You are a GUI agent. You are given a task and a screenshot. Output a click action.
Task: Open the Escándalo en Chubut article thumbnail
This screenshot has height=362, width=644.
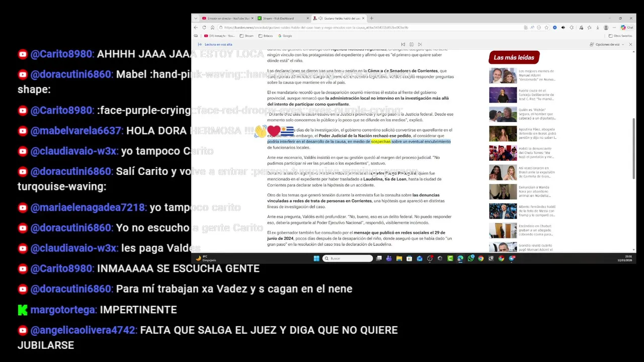(x=503, y=230)
